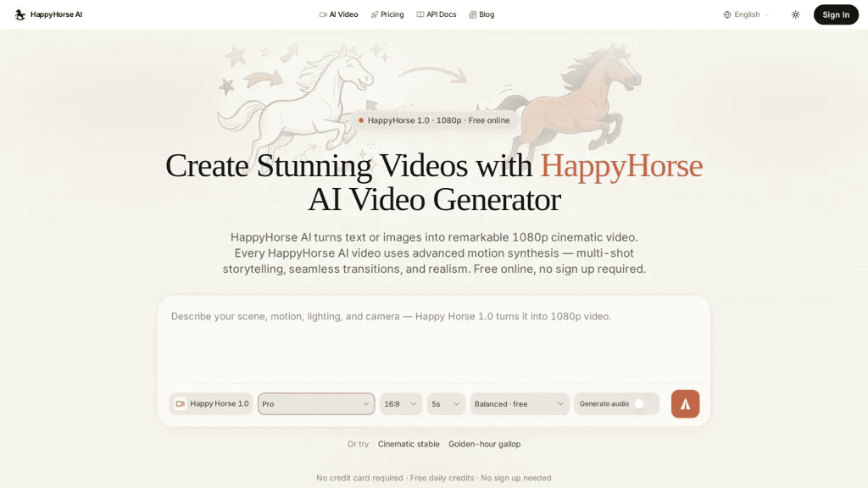This screenshot has width=868, height=488.
Task: Click the HappyHorse 1.0 · 1080p · Free online badge
Action: 434,120
